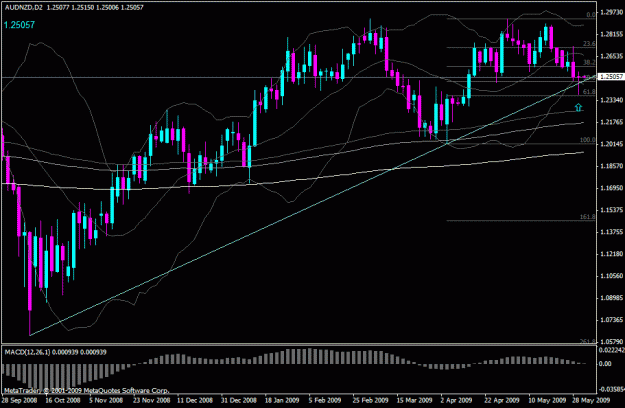Click the 1.21765 price axis label
This screenshot has width=625, height=408.
[x=611, y=122]
